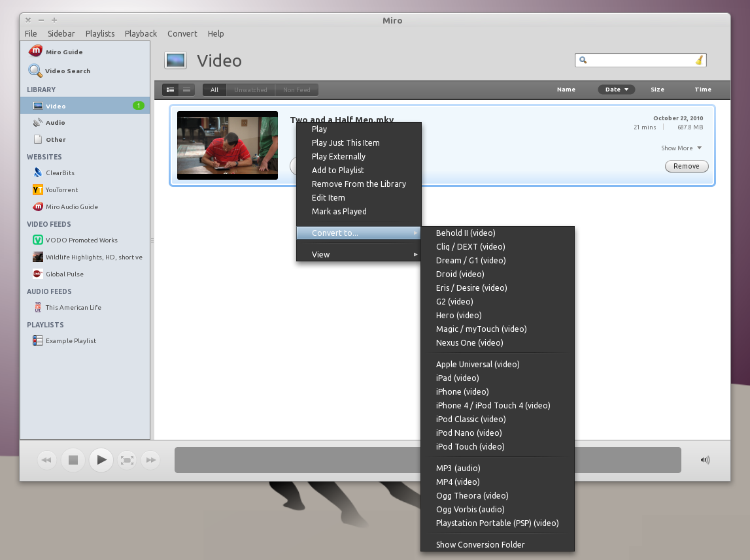Click the volume speaker icon
This screenshot has width=750, height=560.
[705, 459]
